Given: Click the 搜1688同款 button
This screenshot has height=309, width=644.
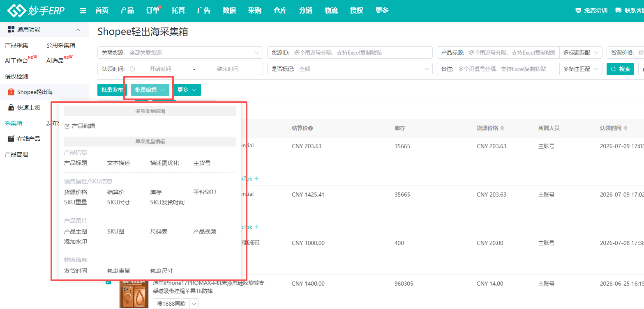Looking at the screenshot, I should tap(171, 304).
